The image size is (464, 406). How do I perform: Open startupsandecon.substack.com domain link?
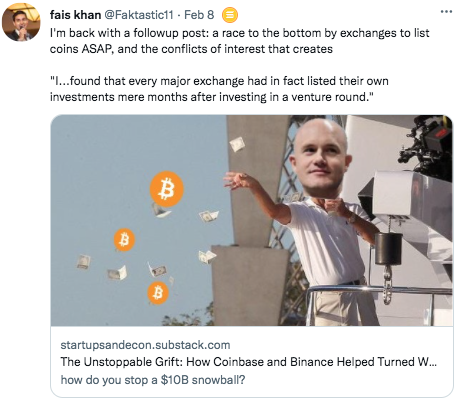pyautogui.click(x=145, y=345)
